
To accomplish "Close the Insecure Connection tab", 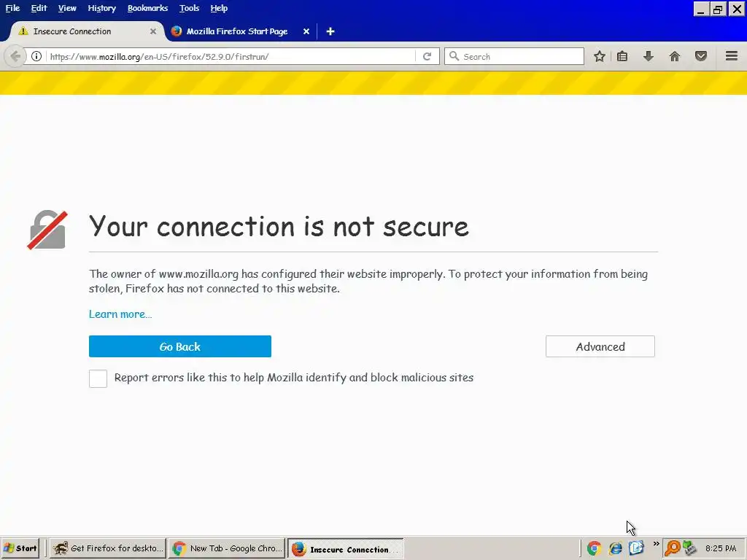I will (x=153, y=31).
